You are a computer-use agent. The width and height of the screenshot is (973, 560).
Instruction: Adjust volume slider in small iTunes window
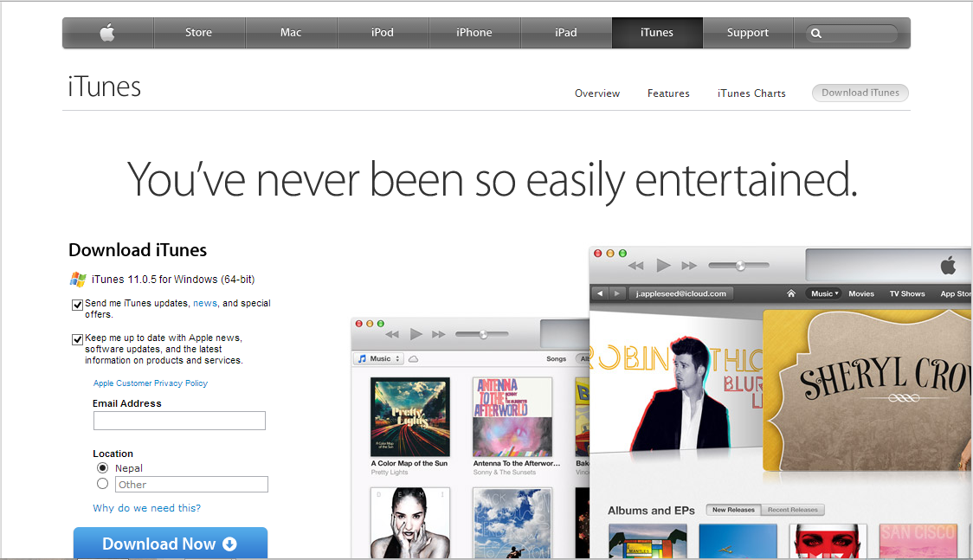point(481,334)
